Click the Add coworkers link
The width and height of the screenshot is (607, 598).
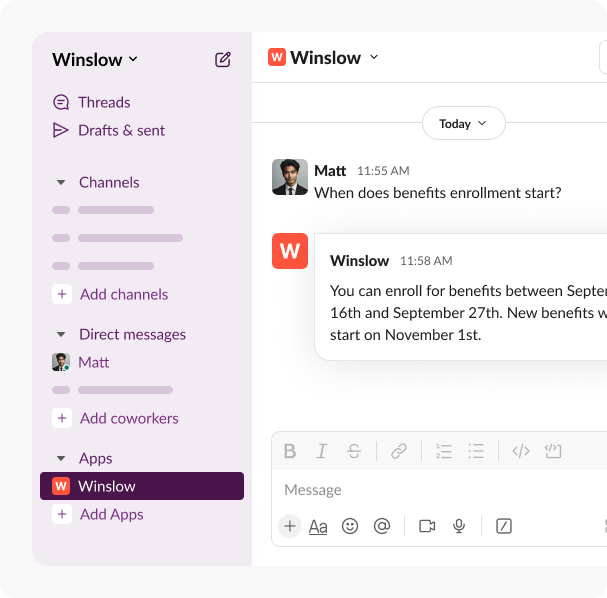[x=129, y=418]
